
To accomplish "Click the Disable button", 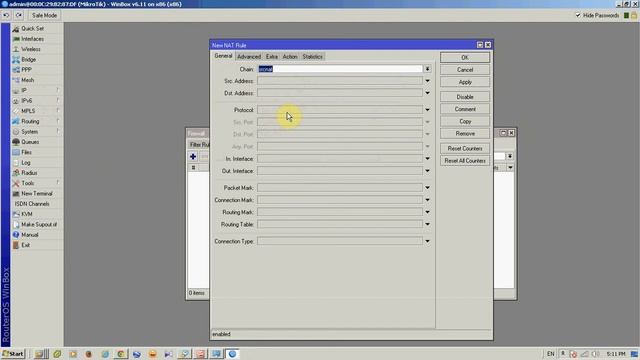I will click(465, 97).
